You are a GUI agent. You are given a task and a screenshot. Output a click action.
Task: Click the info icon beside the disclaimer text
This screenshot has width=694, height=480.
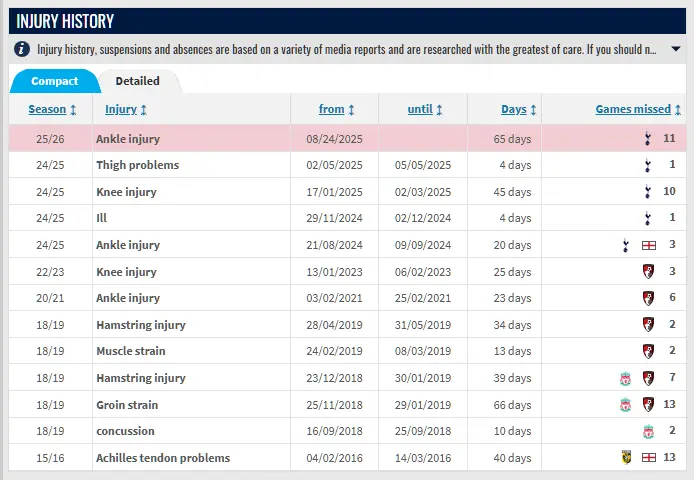tap(21, 49)
